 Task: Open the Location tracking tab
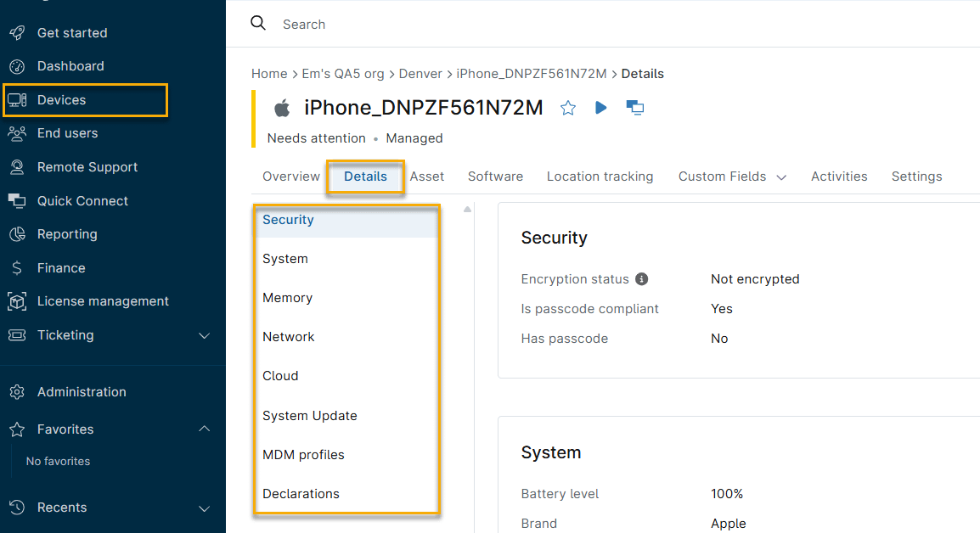[x=600, y=177]
